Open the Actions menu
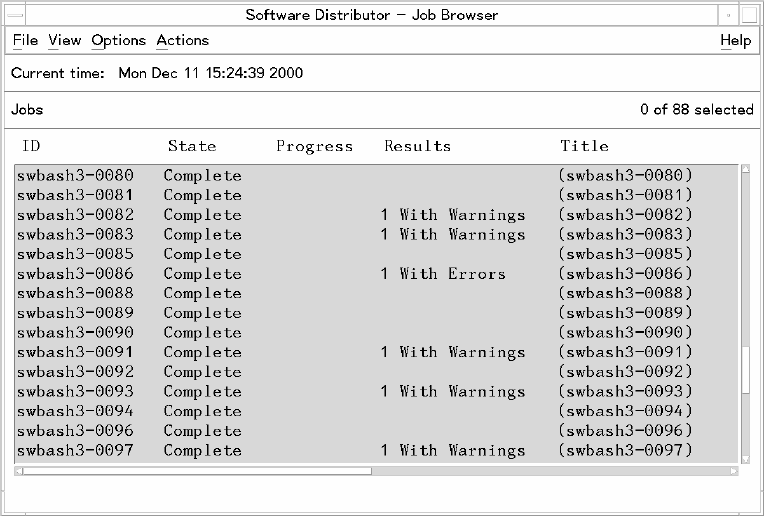 [x=182, y=40]
